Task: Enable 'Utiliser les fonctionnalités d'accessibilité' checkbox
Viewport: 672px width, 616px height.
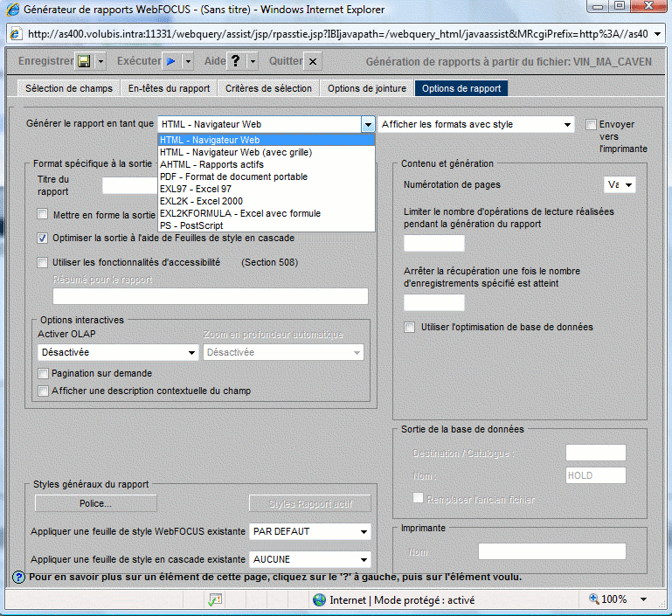Action: tap(43, 262)
